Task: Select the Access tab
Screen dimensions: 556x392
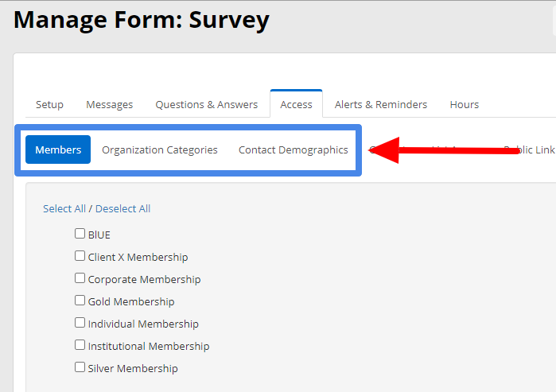Action: pyautogui.click(x=296, y=104)
